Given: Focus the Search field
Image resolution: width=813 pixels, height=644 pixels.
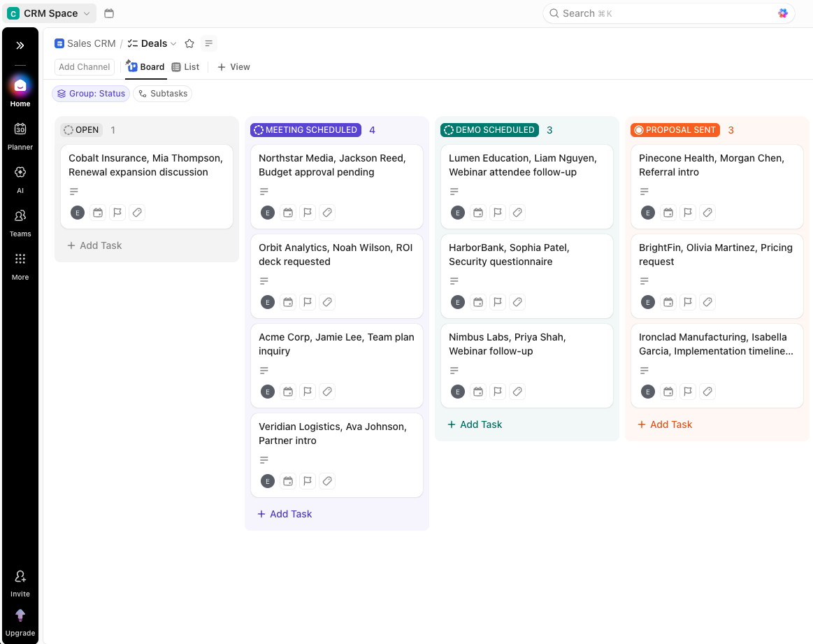Looking at the screenshot, I should (668, 13).
